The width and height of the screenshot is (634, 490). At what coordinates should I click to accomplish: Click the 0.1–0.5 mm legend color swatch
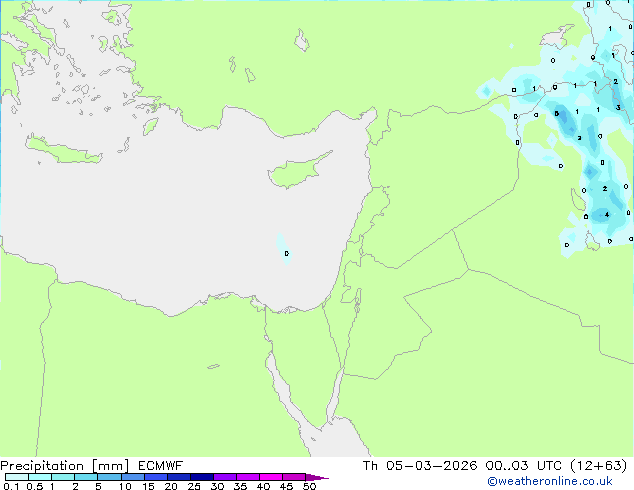(x=17, y=477)
